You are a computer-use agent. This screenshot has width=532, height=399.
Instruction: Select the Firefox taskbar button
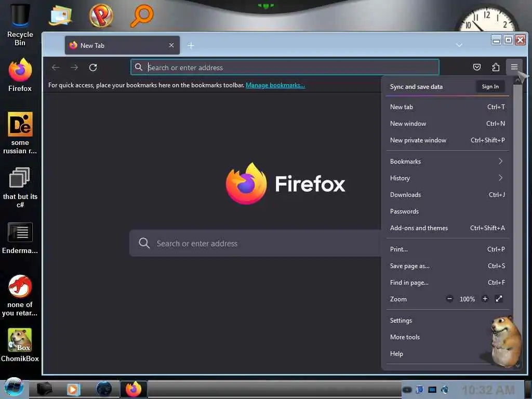coord(134,389)
